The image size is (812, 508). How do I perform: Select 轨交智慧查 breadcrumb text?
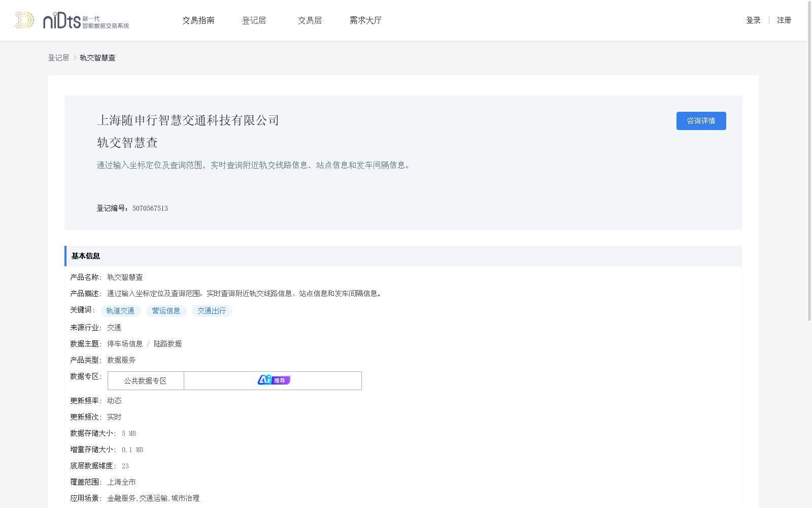[97, 58]
